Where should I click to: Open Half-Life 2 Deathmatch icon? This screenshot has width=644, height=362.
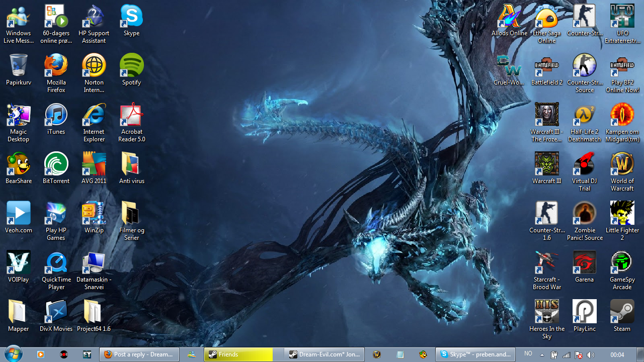(584, 115)
